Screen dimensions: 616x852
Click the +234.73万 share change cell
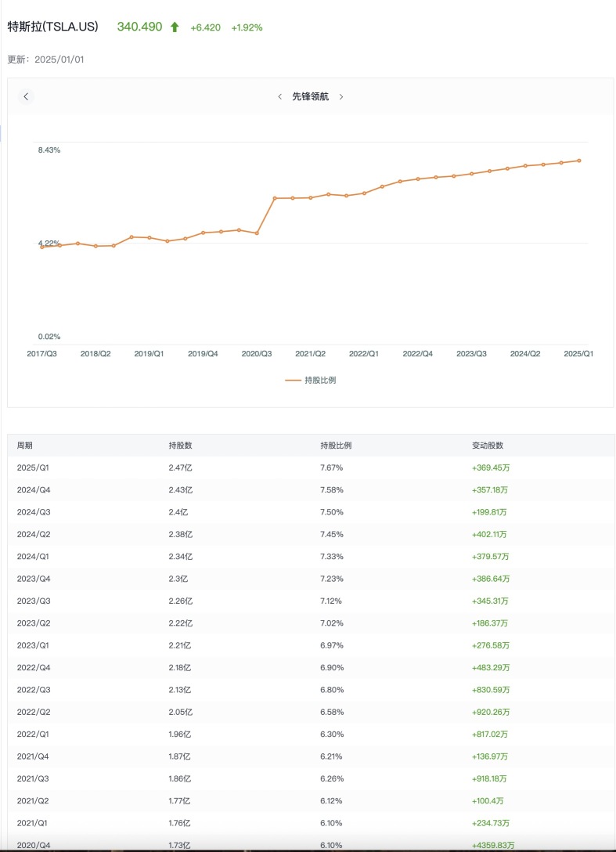tap(491, 824)
